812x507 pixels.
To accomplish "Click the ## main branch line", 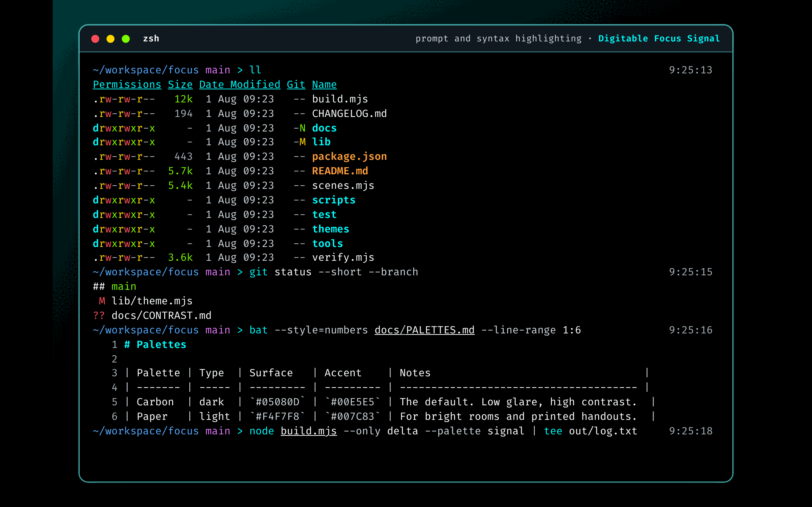I will (114, 287).
